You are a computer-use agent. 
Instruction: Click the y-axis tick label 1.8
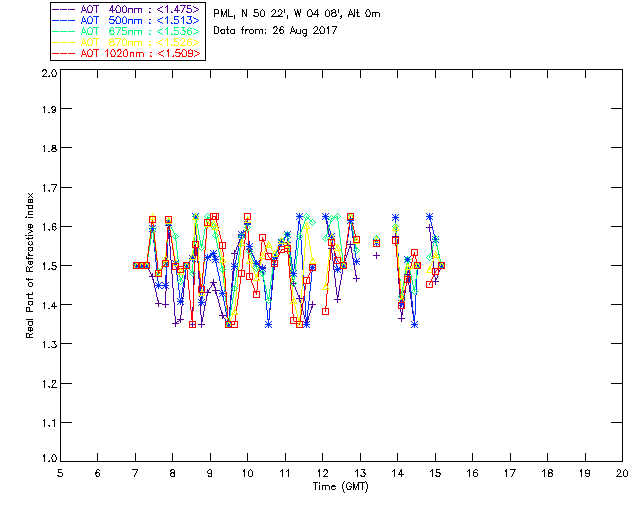(49, 148)
